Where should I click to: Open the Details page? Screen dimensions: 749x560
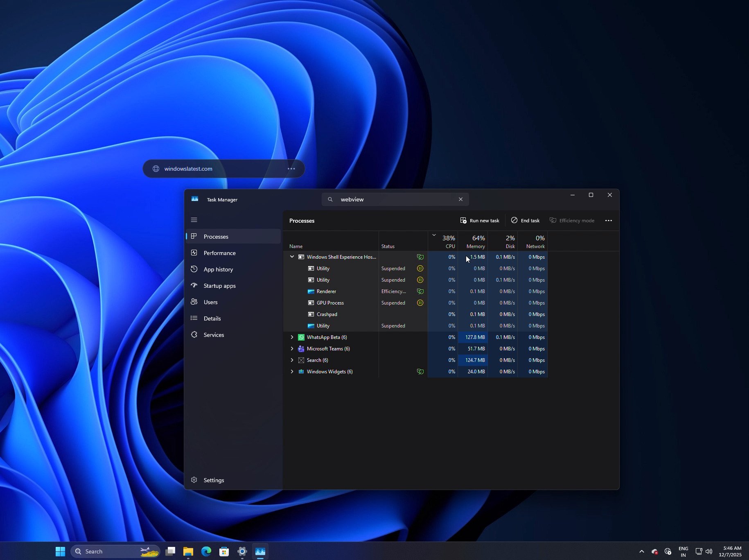tap(212, 318)
